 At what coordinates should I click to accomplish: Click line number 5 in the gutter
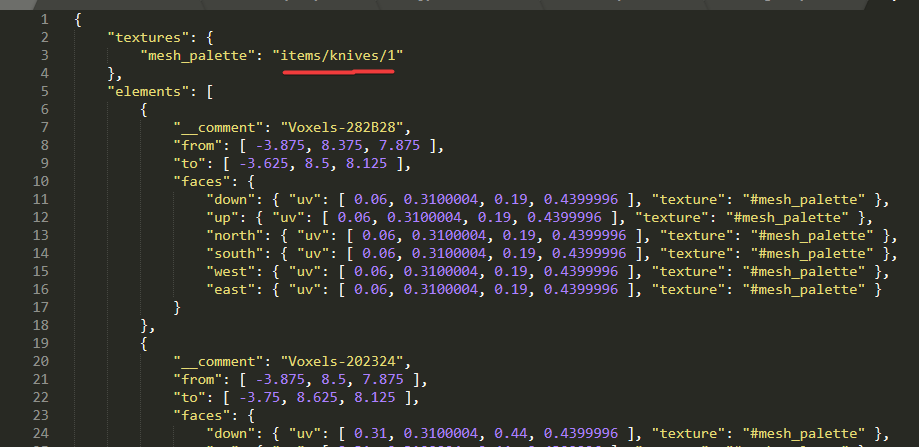tap(45, 91)
